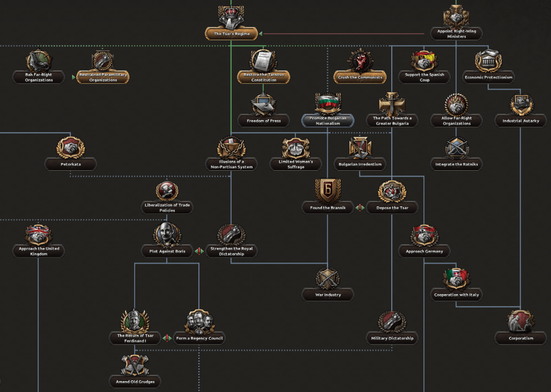551x392 pixels.
Task: Choose the Industrial Autarky factory icon
Action: click(521, 105)
